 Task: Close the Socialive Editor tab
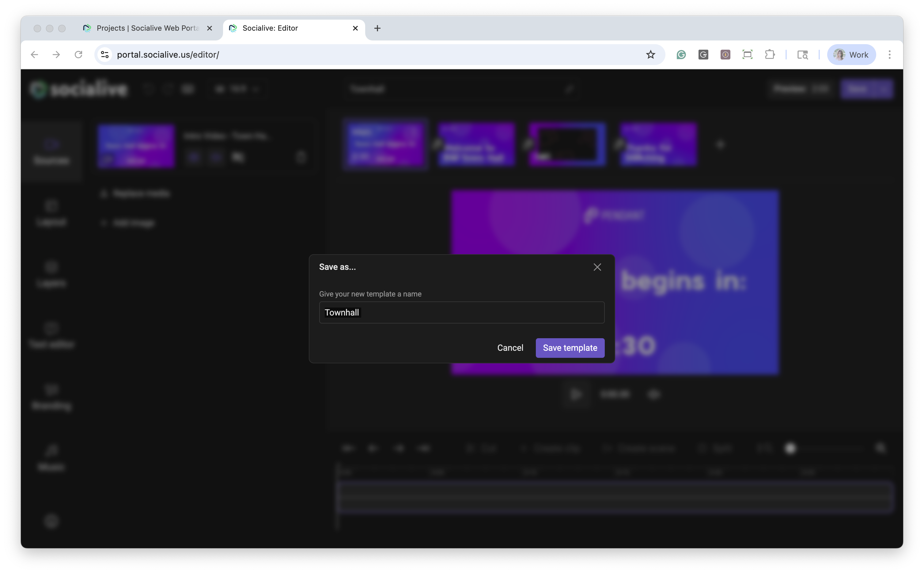pyautogui.click(x=355, y=28)
